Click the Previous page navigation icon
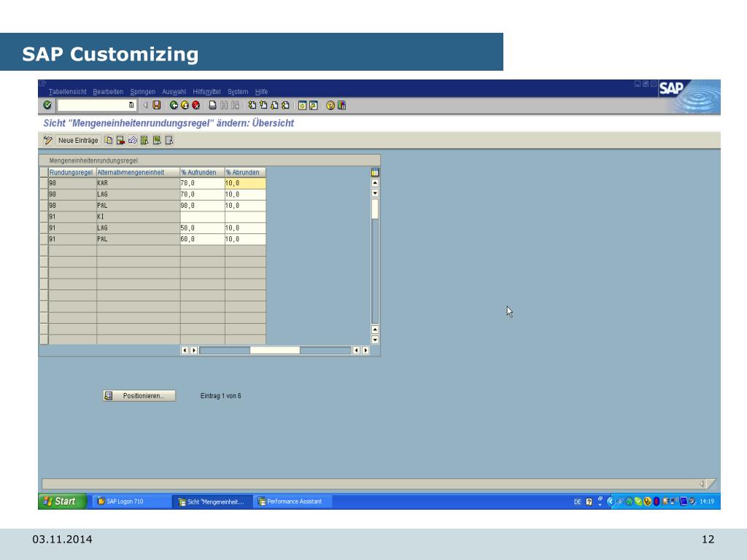Screen dimensions: 747x560 click(263, 105)
